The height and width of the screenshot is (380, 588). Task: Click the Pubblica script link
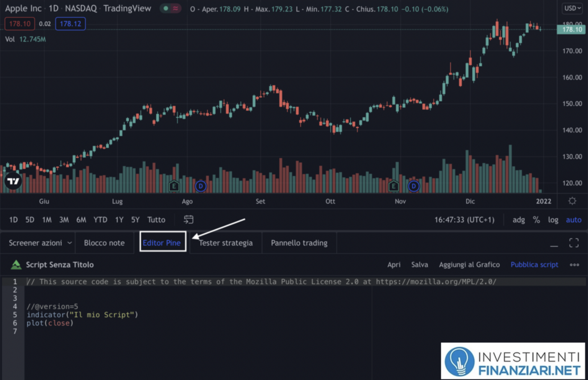[x=534, y=264]
